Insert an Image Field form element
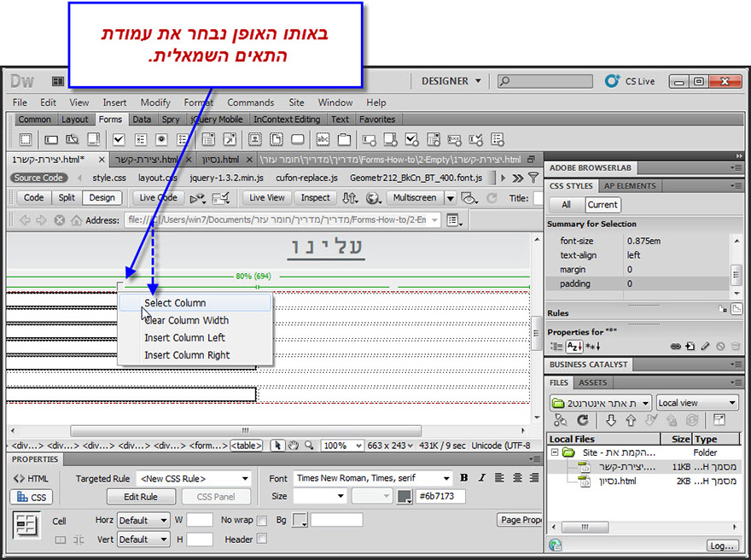This screenshot has width=751, height=560. (x=255, y=139)
